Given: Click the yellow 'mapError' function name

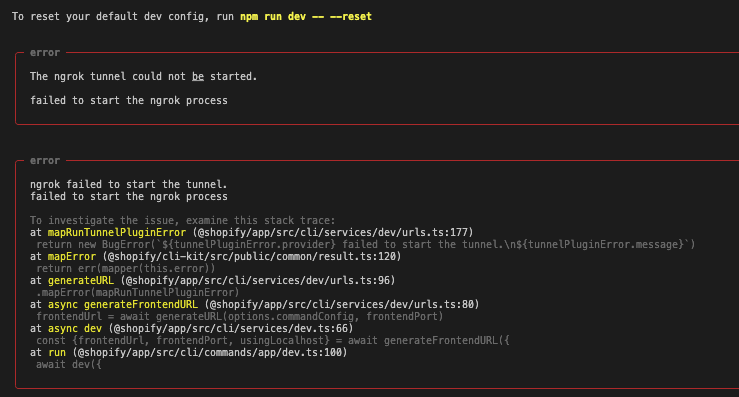Looking at the screenshot, I should point(72,256).
